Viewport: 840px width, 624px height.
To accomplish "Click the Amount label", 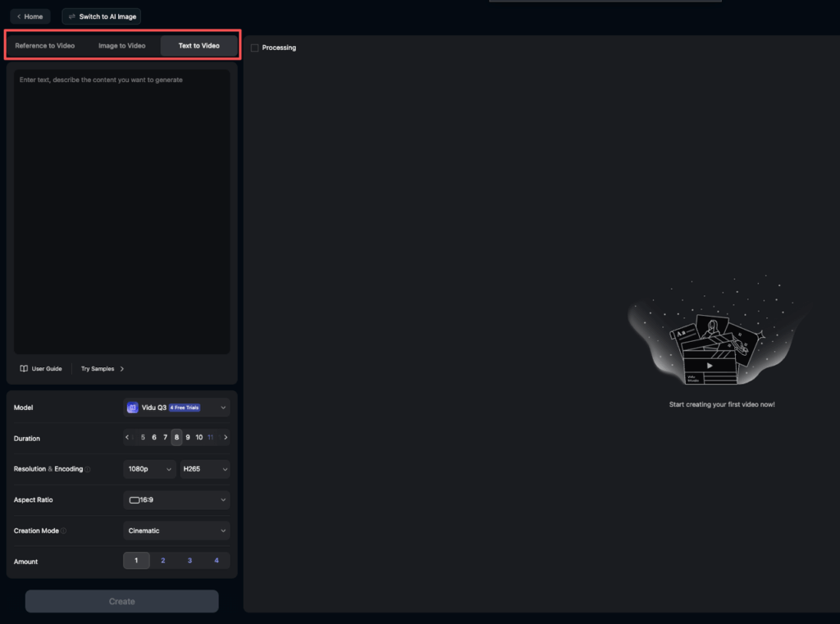I will tap(25, 562).
